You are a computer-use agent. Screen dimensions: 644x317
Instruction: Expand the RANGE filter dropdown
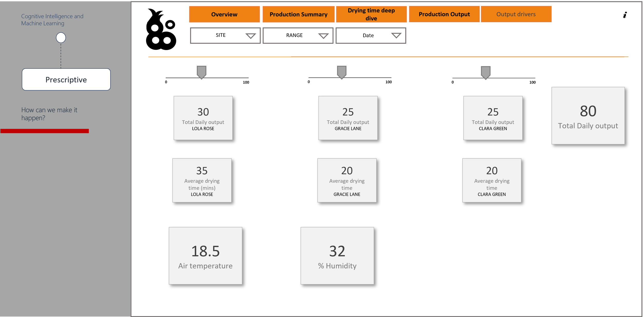(x=298, y=35)
